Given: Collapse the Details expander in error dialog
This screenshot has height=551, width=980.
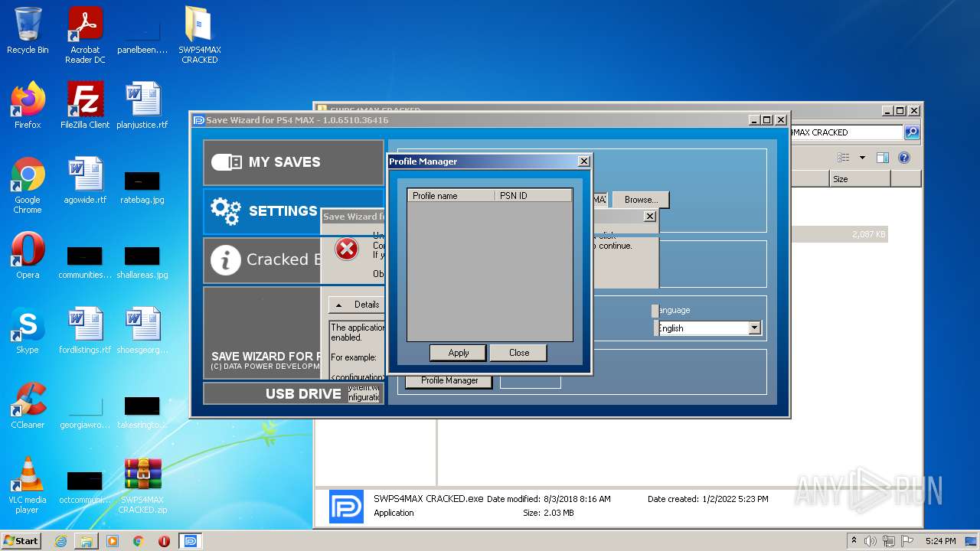Looking at the screenshot, I should coord(357,305).
